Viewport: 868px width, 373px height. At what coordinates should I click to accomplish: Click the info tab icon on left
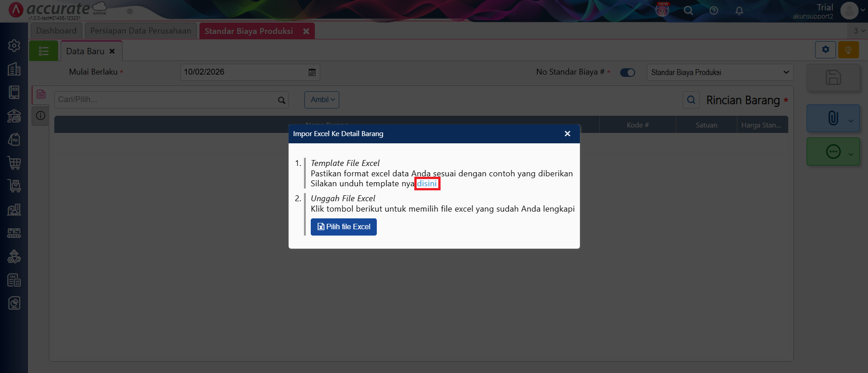tap(41, 116)
